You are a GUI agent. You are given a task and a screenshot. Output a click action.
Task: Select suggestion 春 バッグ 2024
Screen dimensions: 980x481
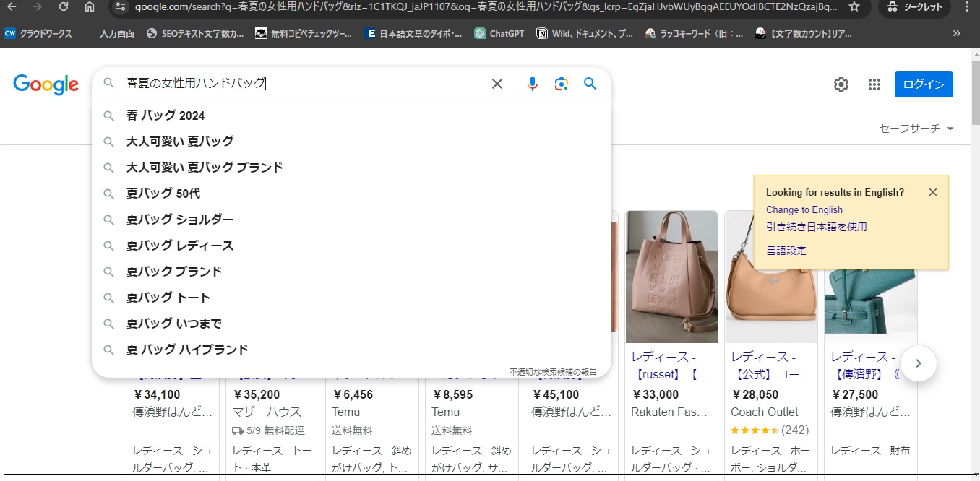click(351, 116)
